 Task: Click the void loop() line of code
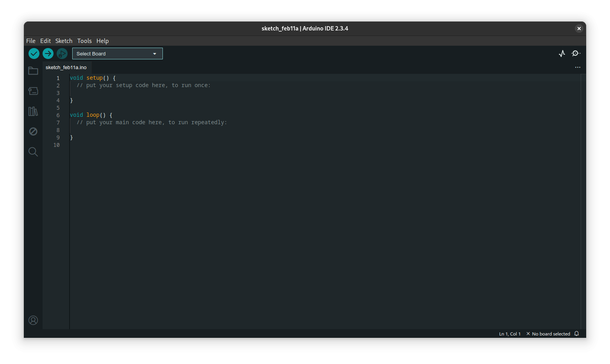tap(91, 115)
